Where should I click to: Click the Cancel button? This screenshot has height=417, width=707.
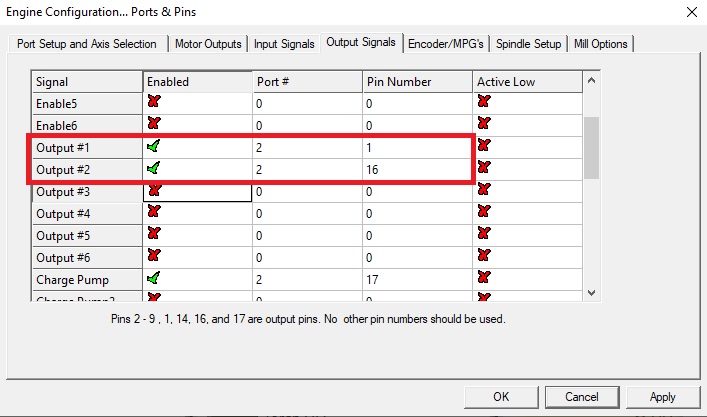(x=582, y=397)
